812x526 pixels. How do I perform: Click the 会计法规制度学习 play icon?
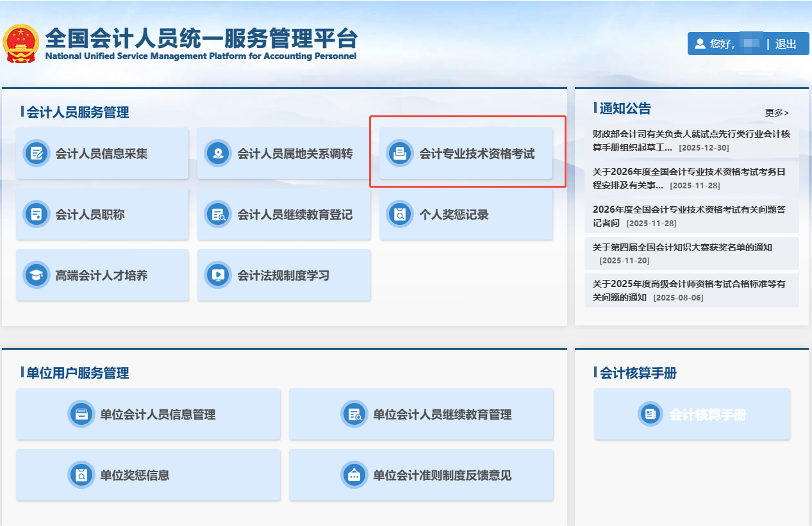tap(218, 275)
